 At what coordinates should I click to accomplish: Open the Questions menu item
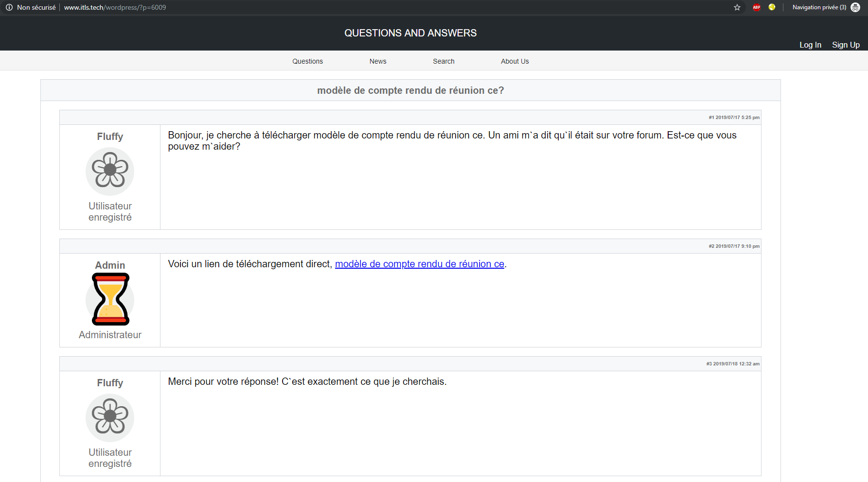(x=307, y=61)
